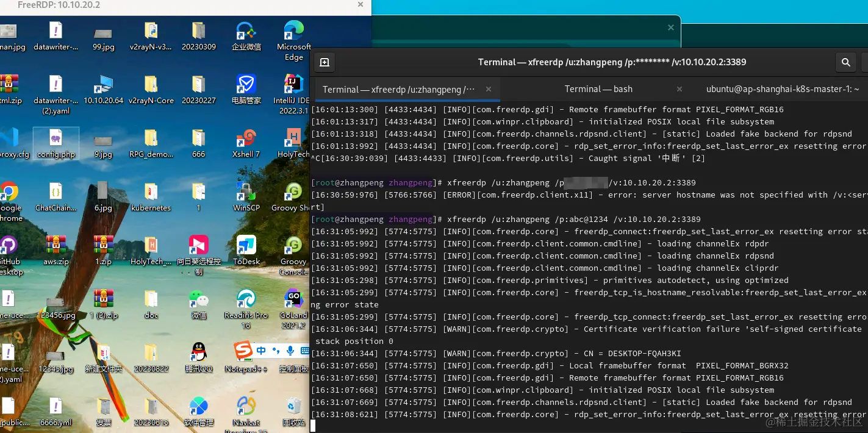This screenshot has height=433, width=868.
Task: Open the Groovy Console shortcut
Action: [293, 255]
